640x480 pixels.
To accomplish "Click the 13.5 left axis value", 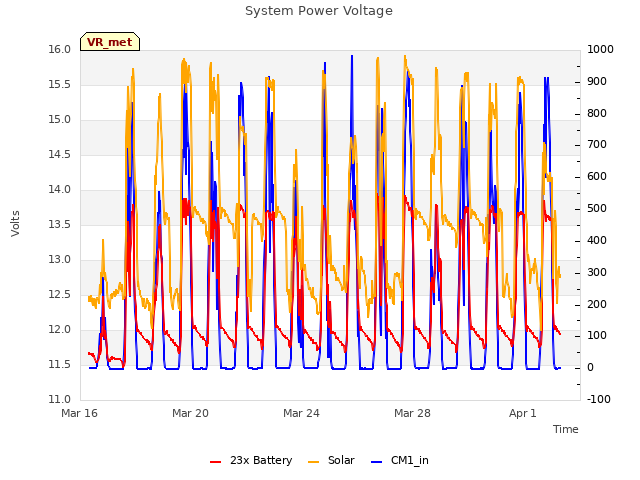I will (60, 224).
